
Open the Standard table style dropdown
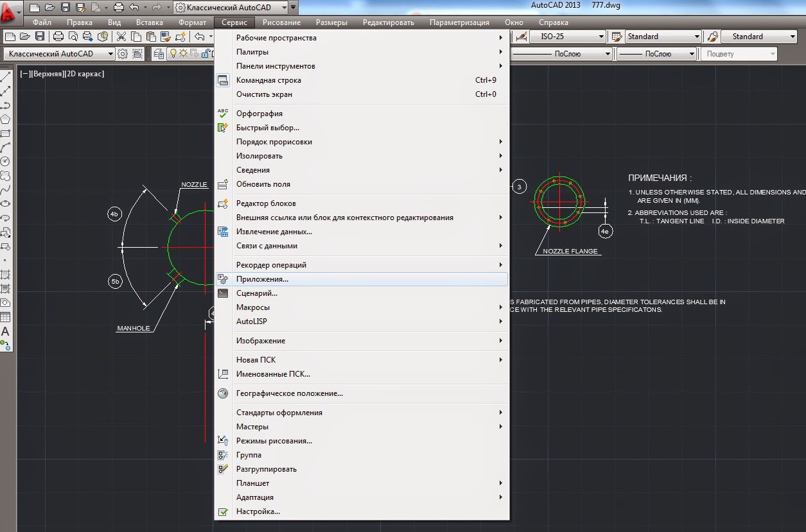[663, 37]
